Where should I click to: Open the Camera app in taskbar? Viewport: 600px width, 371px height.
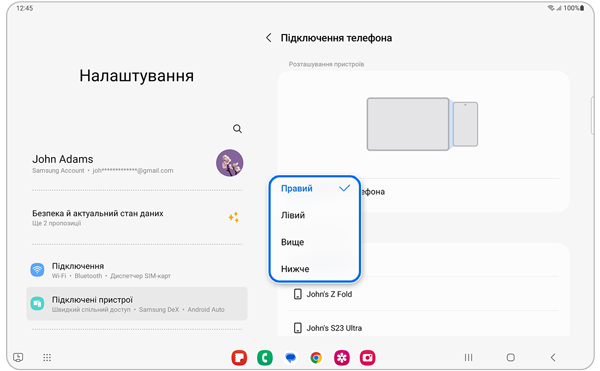[x=367, y=358]
